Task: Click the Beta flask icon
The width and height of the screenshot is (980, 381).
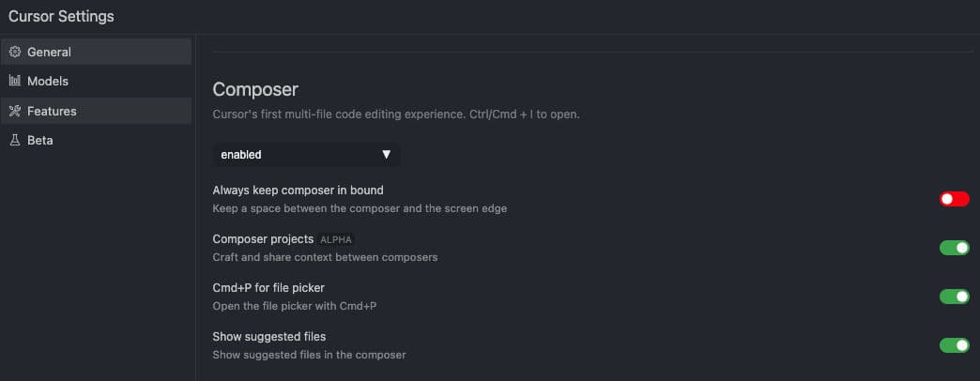Action: pos(15,141)
